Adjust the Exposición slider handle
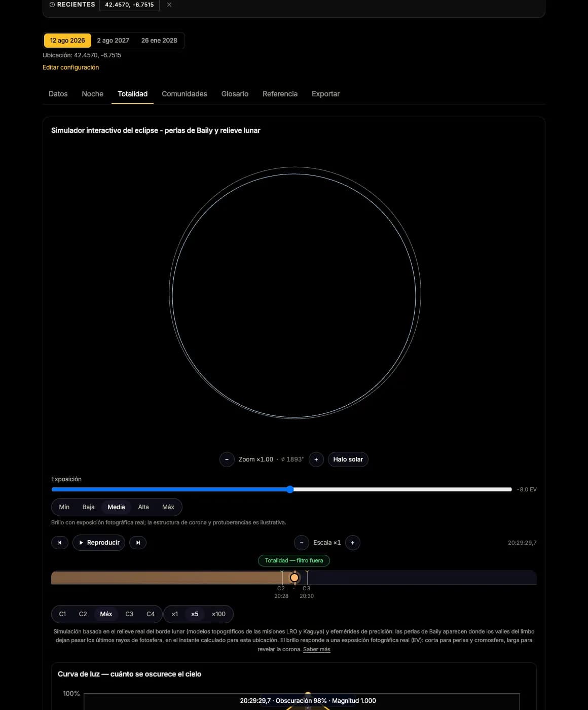 pos(290,489)
